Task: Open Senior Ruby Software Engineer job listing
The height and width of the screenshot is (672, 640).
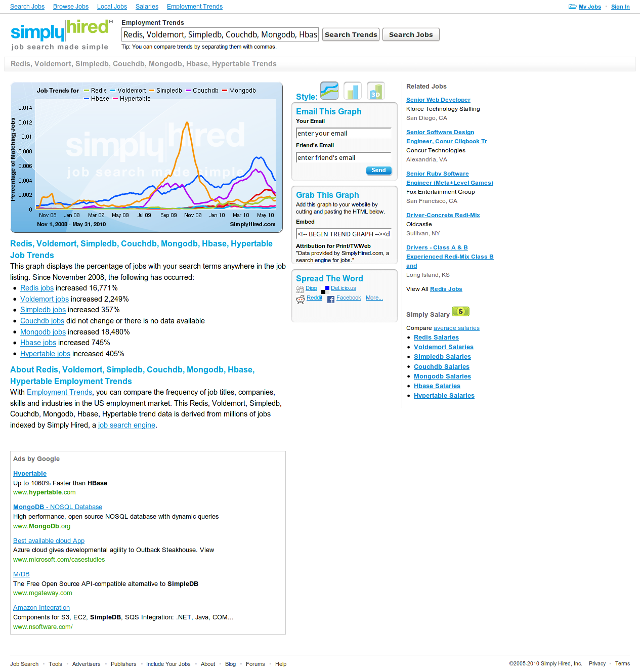Action: pyautogui.click(x=450, y=178)
